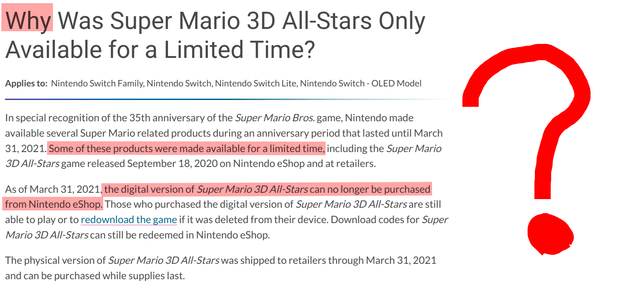644x286 pixels.
Task: Click the highlighted 'from Nintendo eShop.' text
Action: (x=54, y=205)
